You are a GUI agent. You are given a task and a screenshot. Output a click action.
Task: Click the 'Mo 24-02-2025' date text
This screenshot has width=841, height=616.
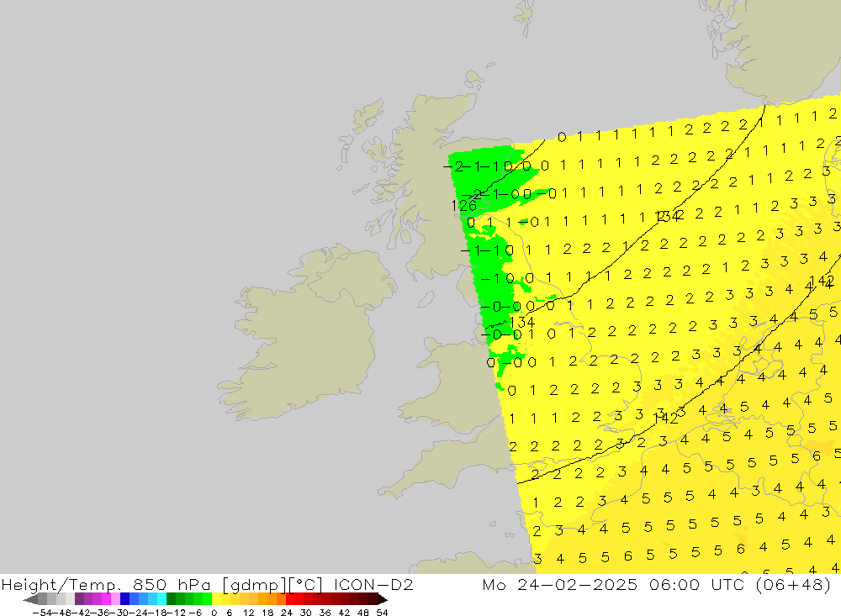pos(559,584)
